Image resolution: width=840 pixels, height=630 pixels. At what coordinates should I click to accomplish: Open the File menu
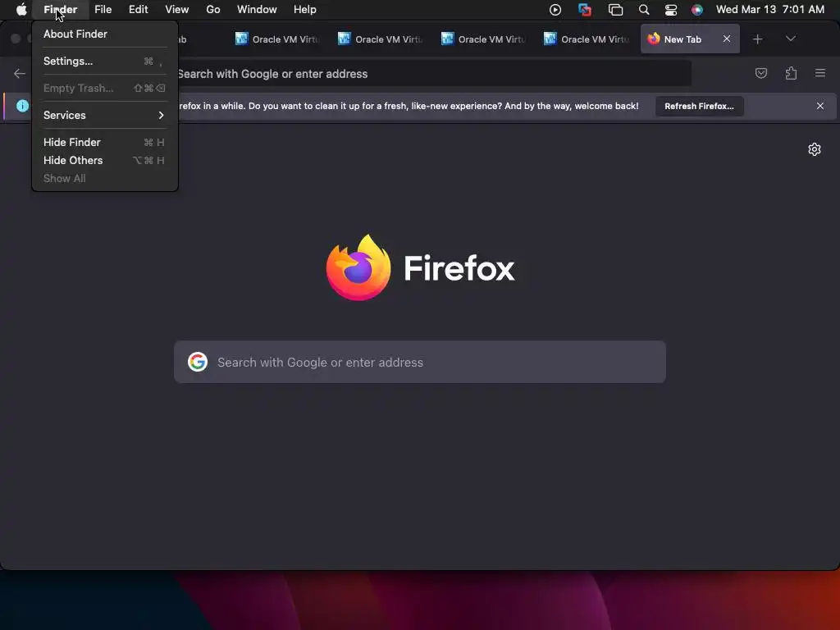(x=103, y=10)
